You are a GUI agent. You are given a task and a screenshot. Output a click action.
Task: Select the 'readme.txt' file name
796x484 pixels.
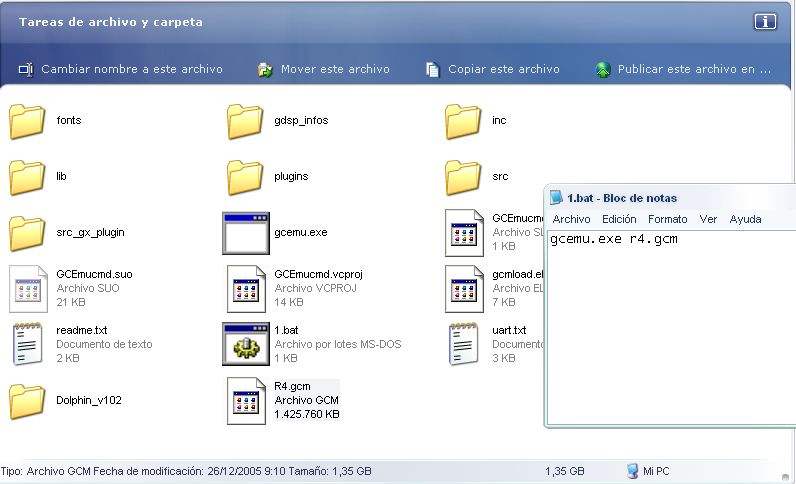click(82, 330)
